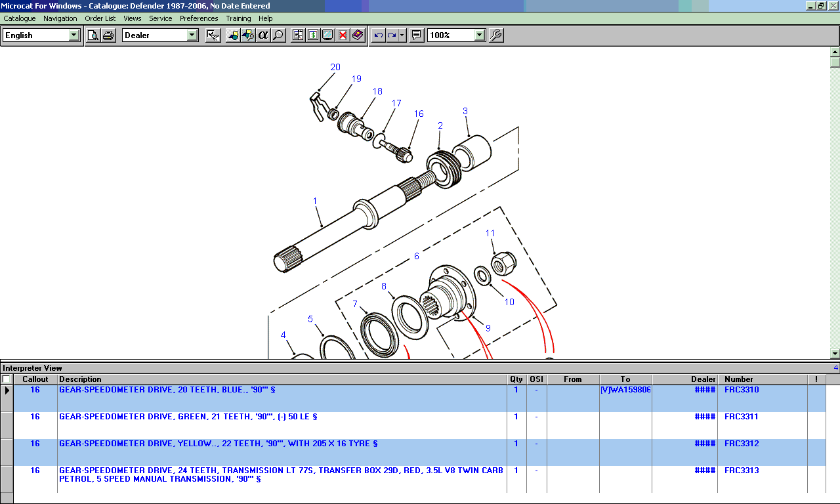The image size is (840, 504).
Task: Click the redo arrow icon
Action: pyautogui.click(x=392, y=35)
